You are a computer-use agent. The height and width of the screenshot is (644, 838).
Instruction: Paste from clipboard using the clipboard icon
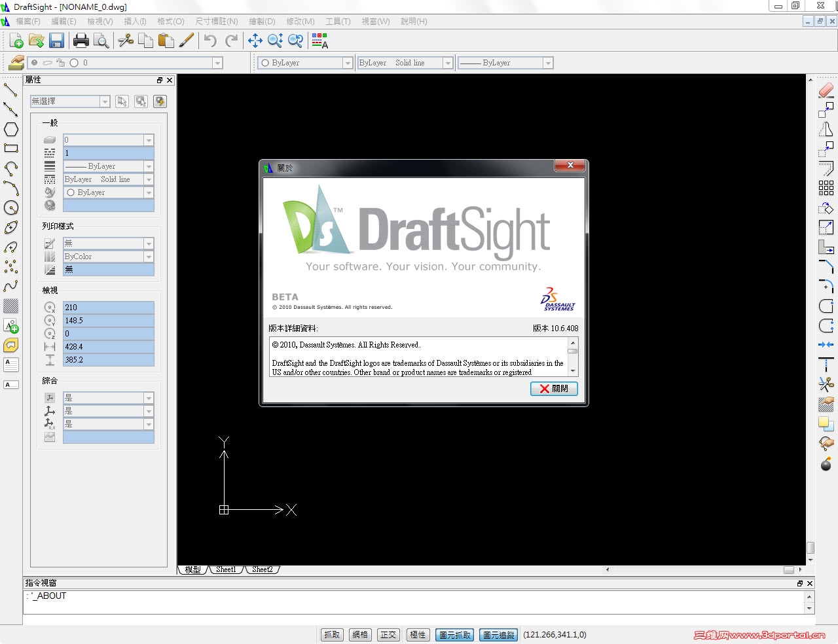coord(166,41)
